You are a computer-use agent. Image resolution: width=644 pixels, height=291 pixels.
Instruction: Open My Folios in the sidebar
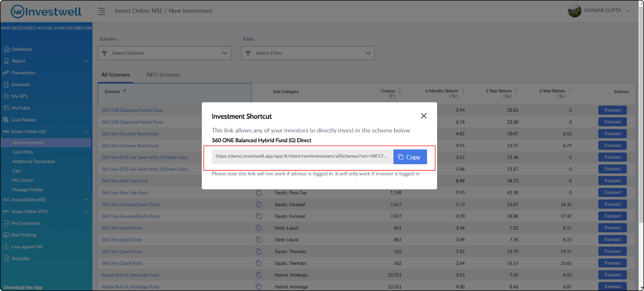click(21, 108)
